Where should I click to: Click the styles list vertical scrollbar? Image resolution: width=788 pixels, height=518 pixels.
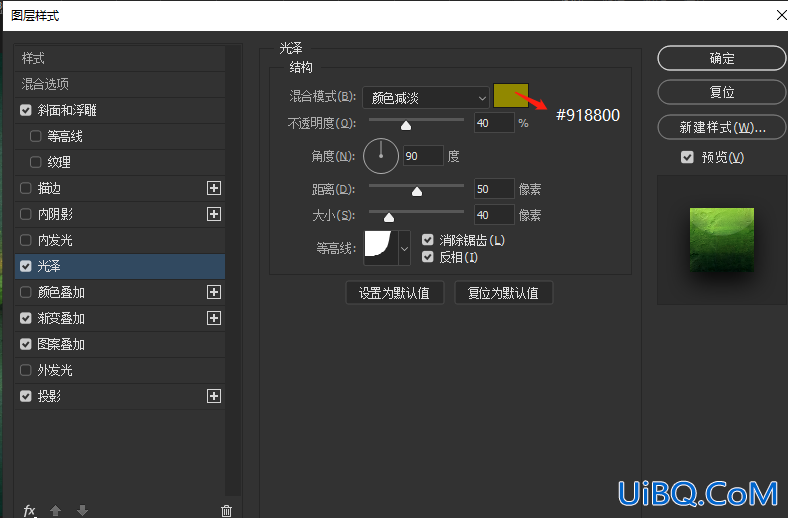click(233, 270)
